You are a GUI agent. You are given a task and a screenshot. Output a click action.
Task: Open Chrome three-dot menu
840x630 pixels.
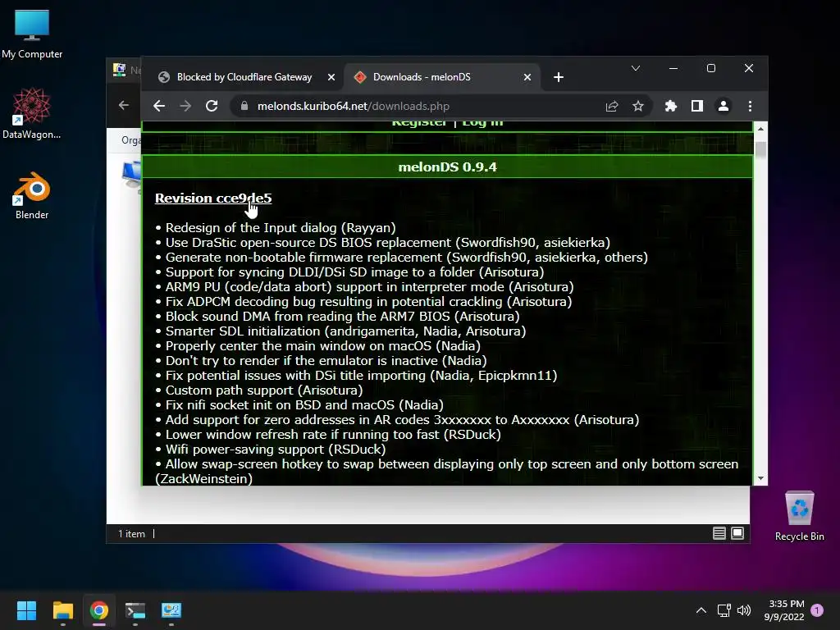coord(750,106)
